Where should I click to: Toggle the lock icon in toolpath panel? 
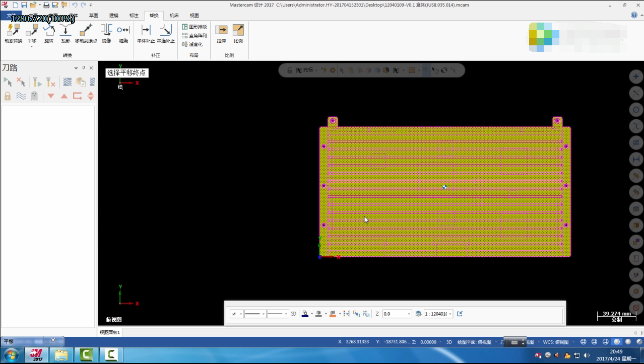8,96
